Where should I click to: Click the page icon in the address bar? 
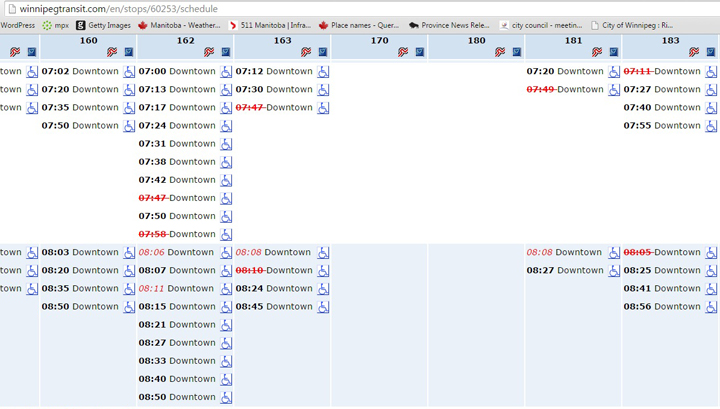11,9
